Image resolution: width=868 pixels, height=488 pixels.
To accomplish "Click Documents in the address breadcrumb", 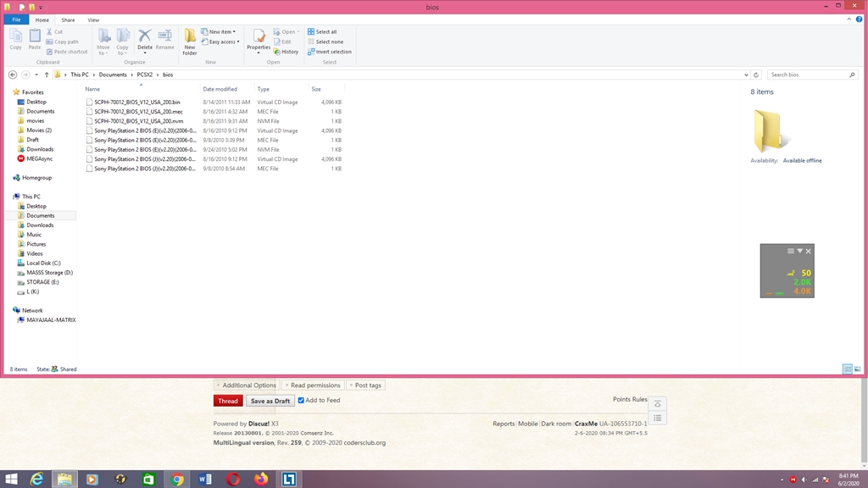I will click(113, 75).
